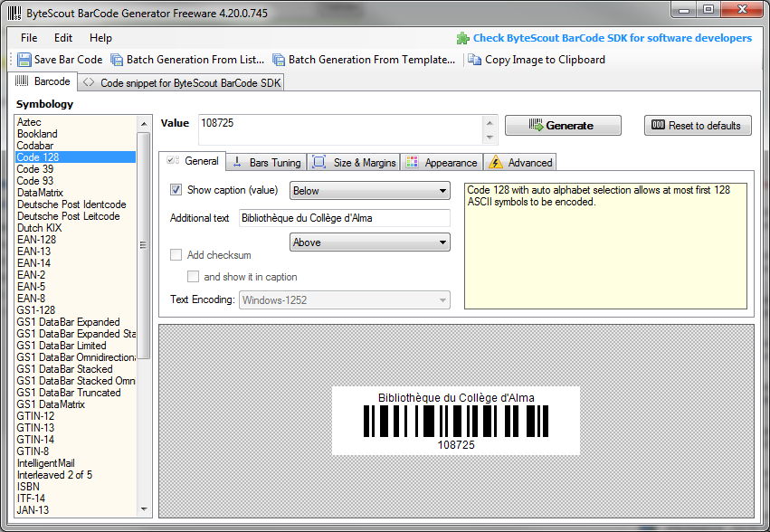The image size is (770, 532).
Task: Switch to the Appearance tab
Action: [442, 162]
